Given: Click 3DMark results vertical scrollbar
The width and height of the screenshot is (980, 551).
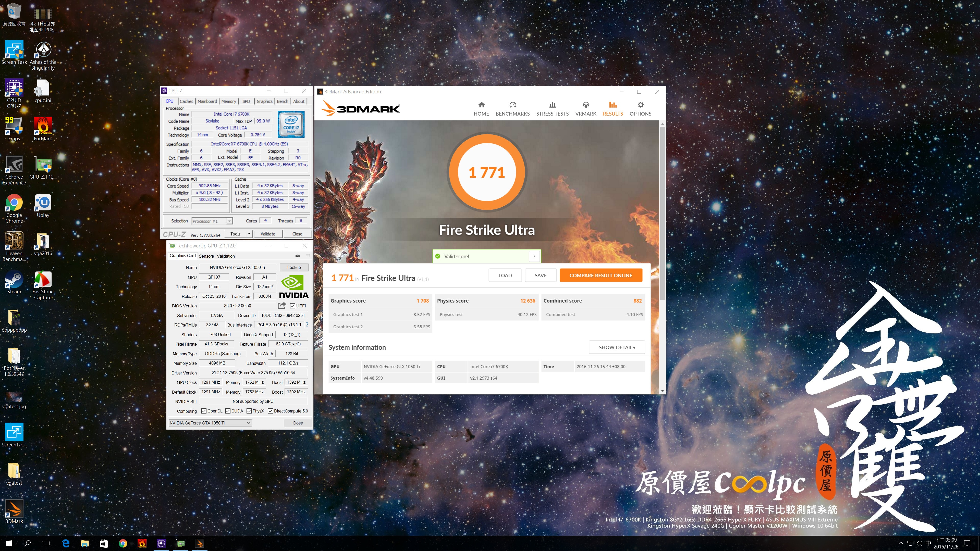Looking at the screenshot, I should coord(662,213).
